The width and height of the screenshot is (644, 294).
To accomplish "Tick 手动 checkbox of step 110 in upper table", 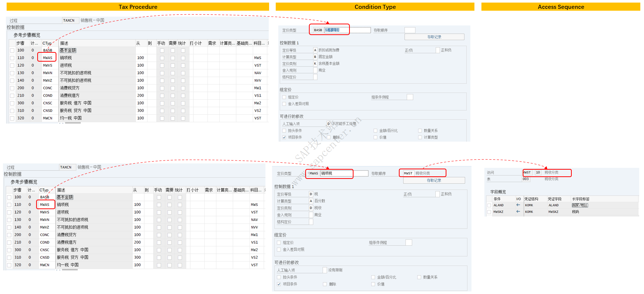I will pos(162,58).
